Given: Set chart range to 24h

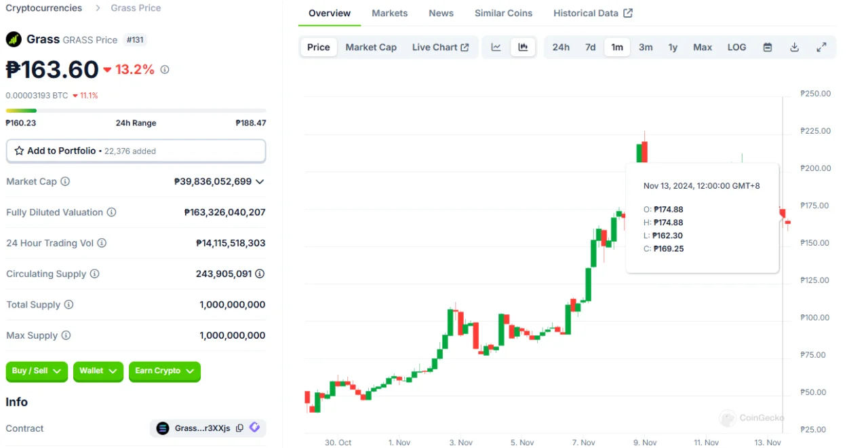Looking at the screenshot, I should click(x=561, y=48).
